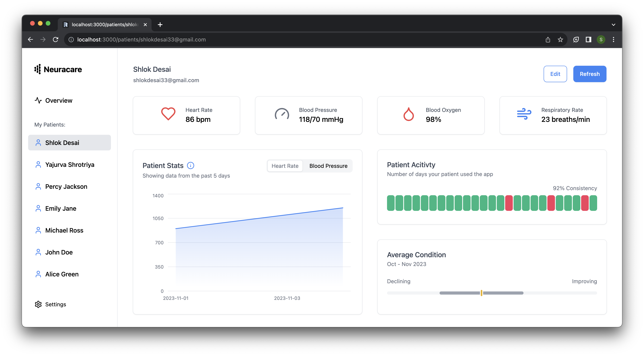Expand the tab search chevron
The image size is (644, 356).
click(x=613, y=24)
